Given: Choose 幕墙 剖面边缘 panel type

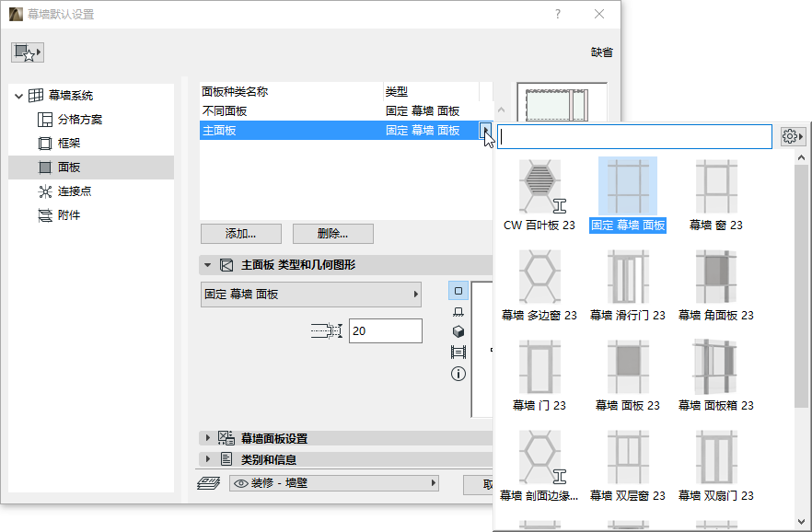Looking at the screenshot, I should (x=539, y=466).
